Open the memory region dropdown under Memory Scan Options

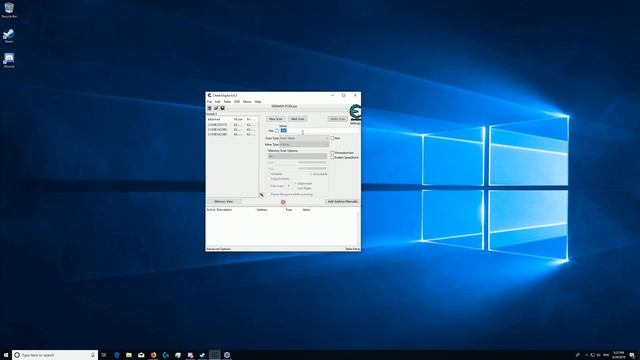pyautogui.click(x=297, y=156)
